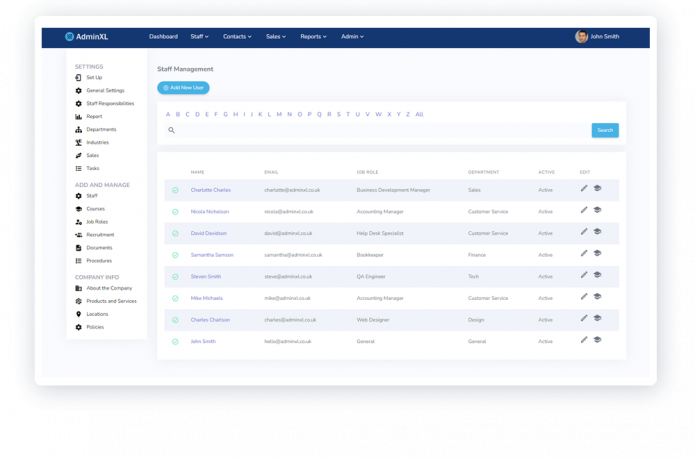Open Courses in the sidebar
Viewport: 695px width, 457px height.
pyautogui.click(x=95, y=209)
